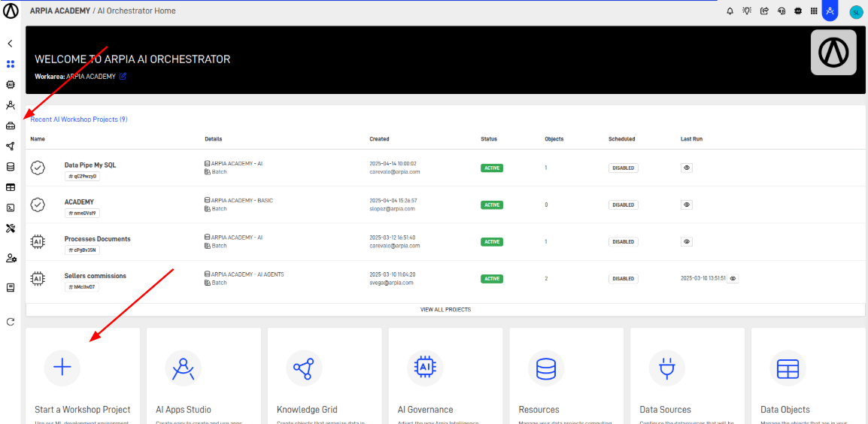Click ACTIVE status of Data Pipe My SQL
Screen dimensions: 868x424
[492, 168]
